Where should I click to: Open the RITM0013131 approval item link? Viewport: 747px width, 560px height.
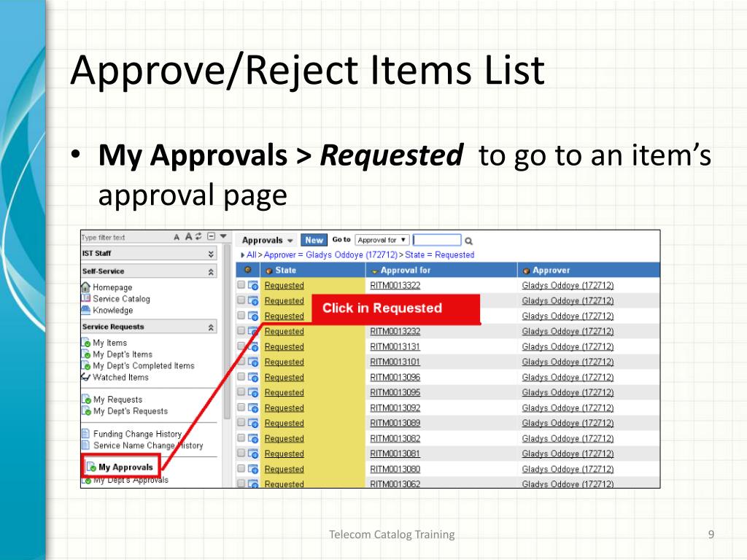395,346
